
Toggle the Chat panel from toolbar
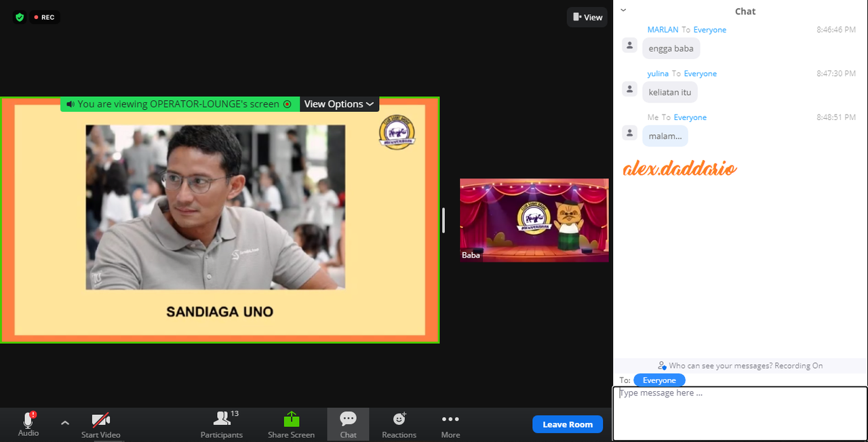click(349, 424)
